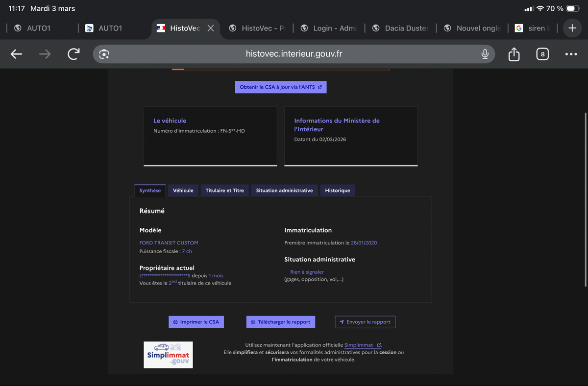
Task: Go to the Historique tab
Action: [338, 191]
